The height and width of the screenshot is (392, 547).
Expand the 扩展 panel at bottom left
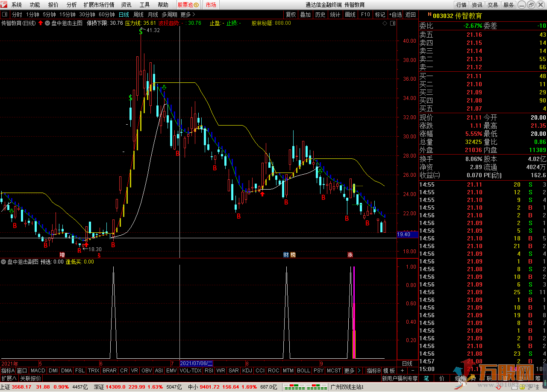click(x=9, y=378)
